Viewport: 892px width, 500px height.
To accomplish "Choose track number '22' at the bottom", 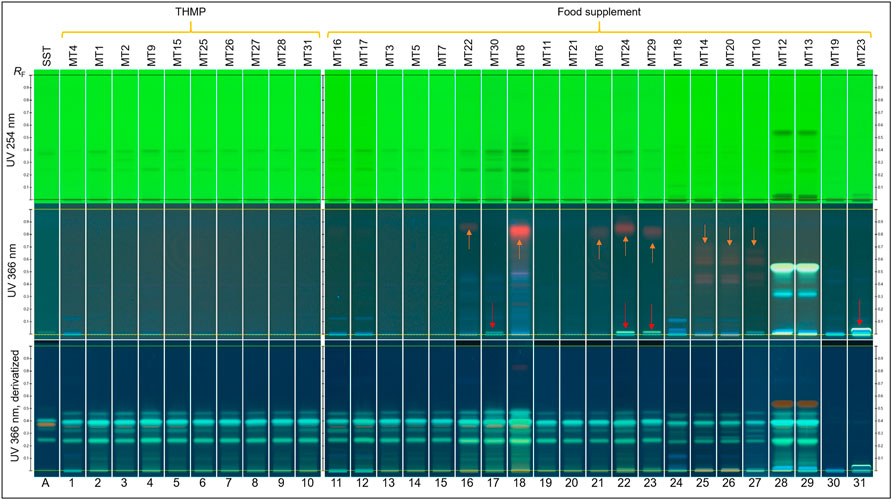I will pos(625,484).
